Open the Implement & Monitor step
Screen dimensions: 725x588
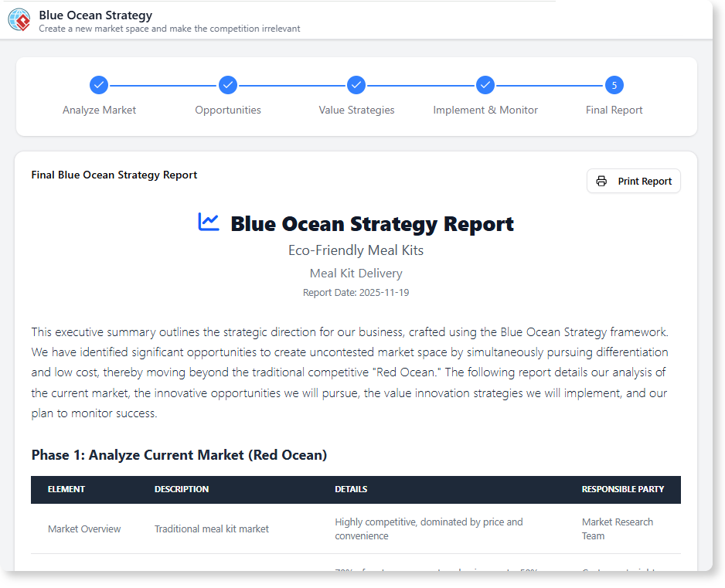click(485, 110)
